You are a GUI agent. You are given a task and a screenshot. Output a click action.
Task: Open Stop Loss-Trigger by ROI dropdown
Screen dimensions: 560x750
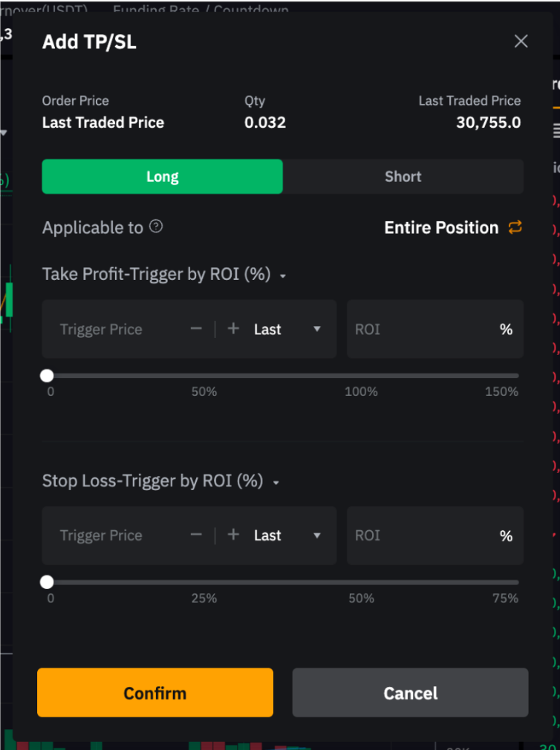point(276,483)
